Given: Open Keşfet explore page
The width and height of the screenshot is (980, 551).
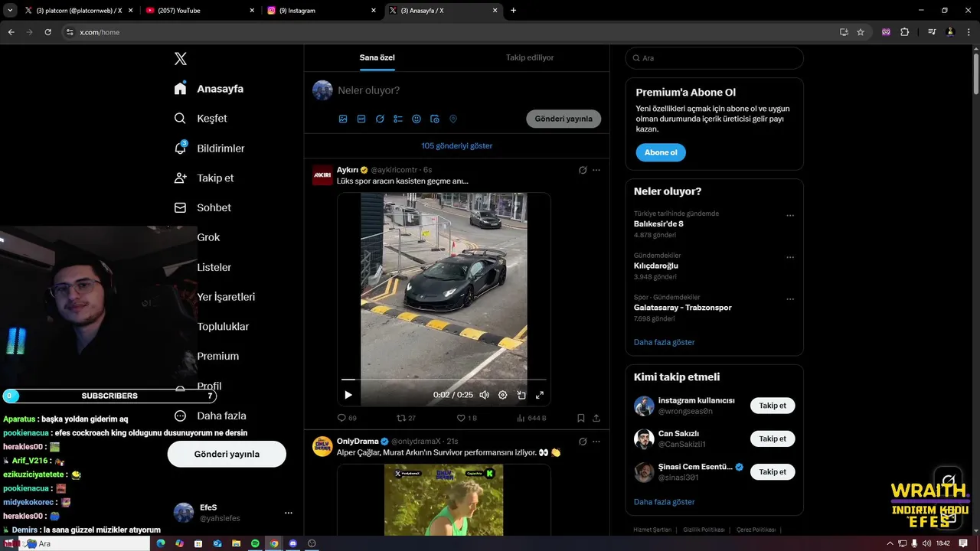Looking at the screenshot, I should click(201, 119).
